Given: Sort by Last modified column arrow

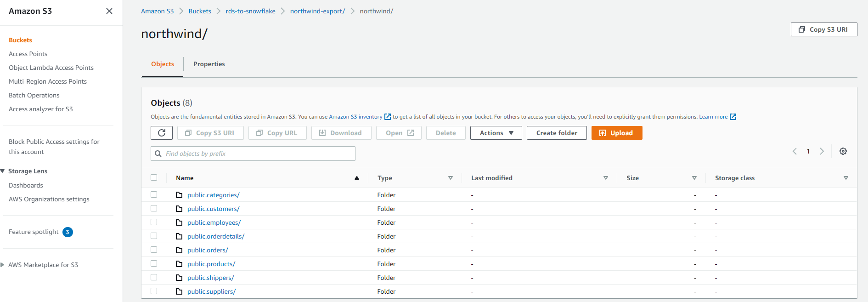Looking at the screenshot, I should click(606, 178).
